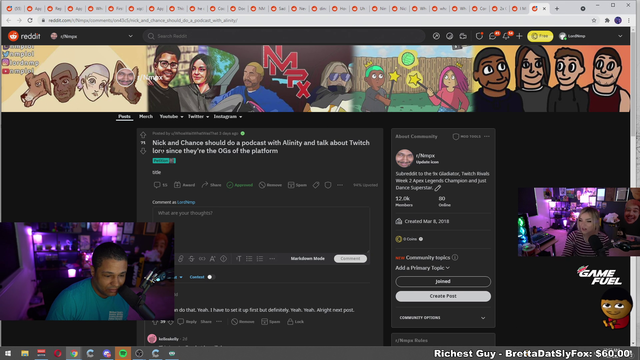The height and width of the screenshot is (360, 640).
Task: Open the post's comments count icon
Action: point(160,185)
